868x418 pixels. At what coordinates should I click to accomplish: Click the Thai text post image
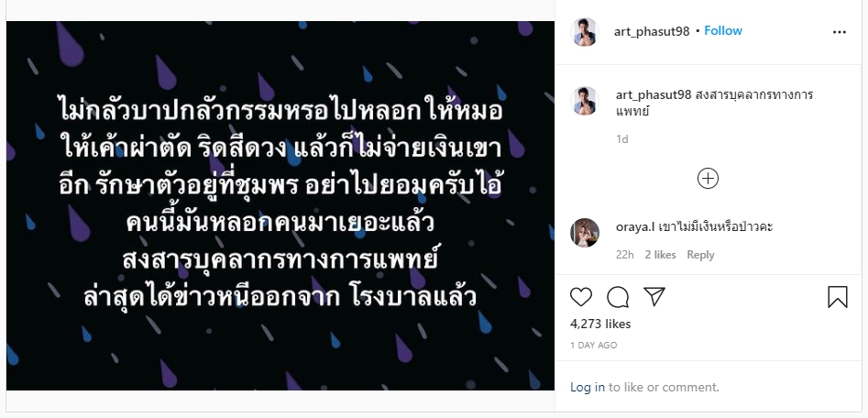point(280,206)
